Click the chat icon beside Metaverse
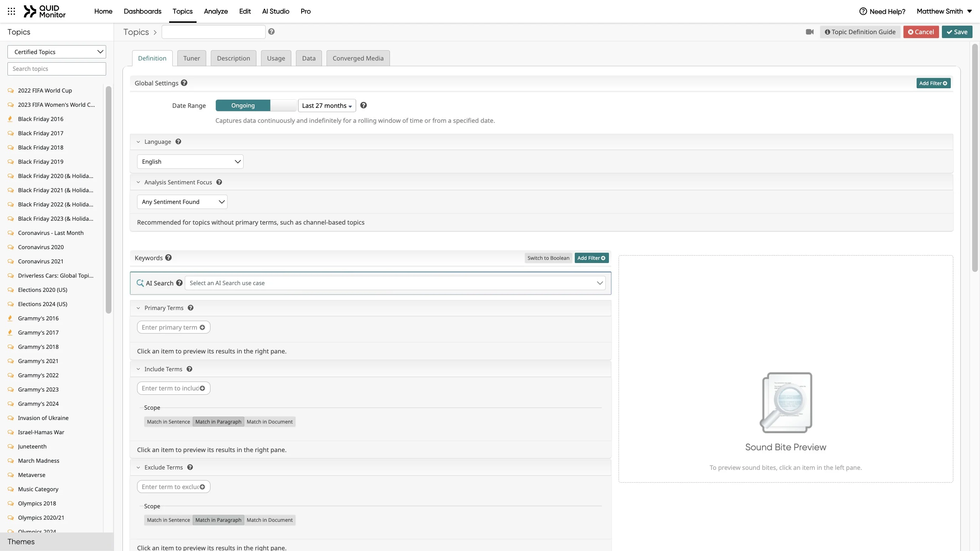The image size is (980, 551). coord(11,475)
